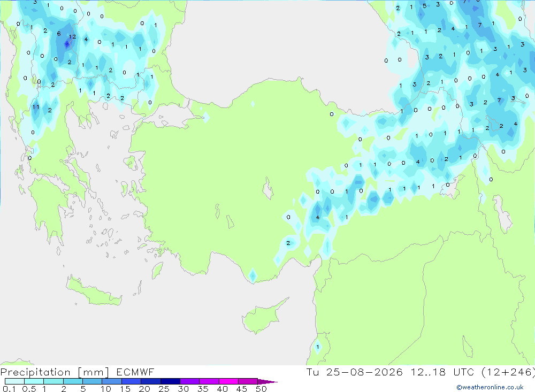Choose the 20–25 mm dark blue swatch
The width and height of the screenshot is (535, 392).
pos(151,381)
